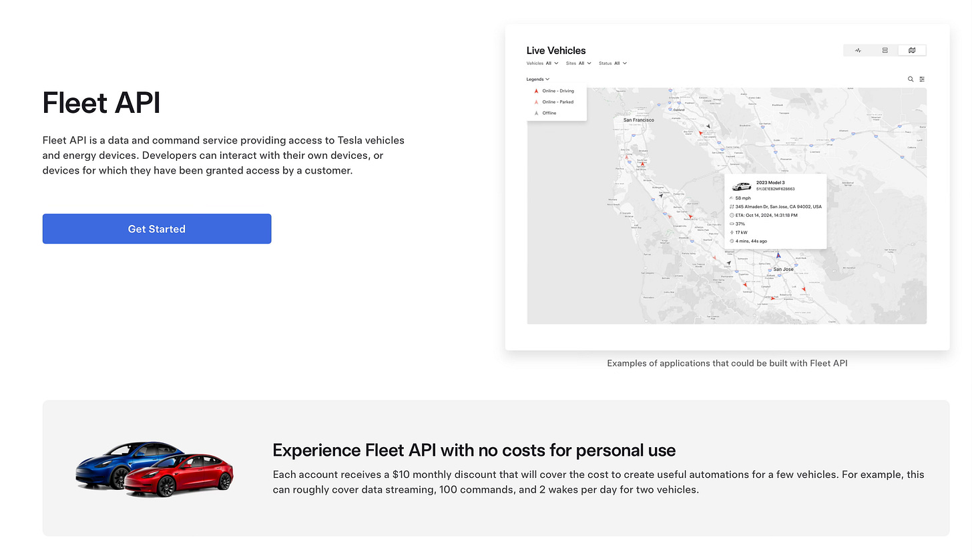The width and height of the screenshot is (972, 560).
Task: Click the magnifier search icon above the map
Action: [911, 79]
